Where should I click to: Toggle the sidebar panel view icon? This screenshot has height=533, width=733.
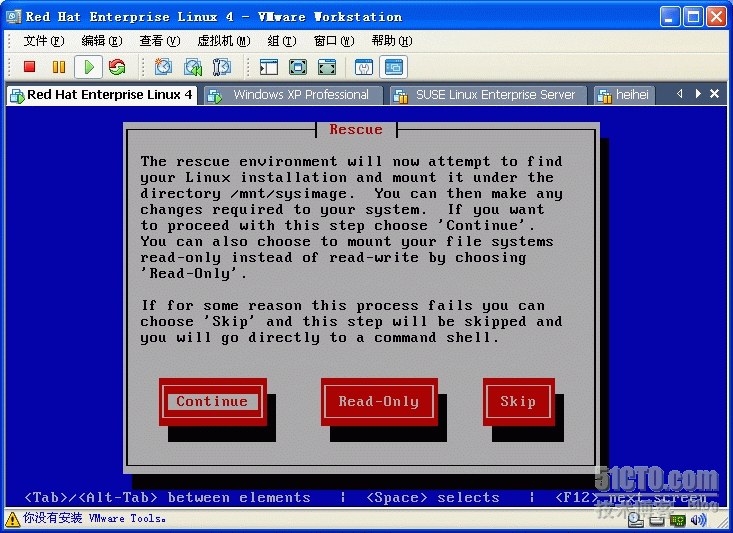tap(269, 67)
